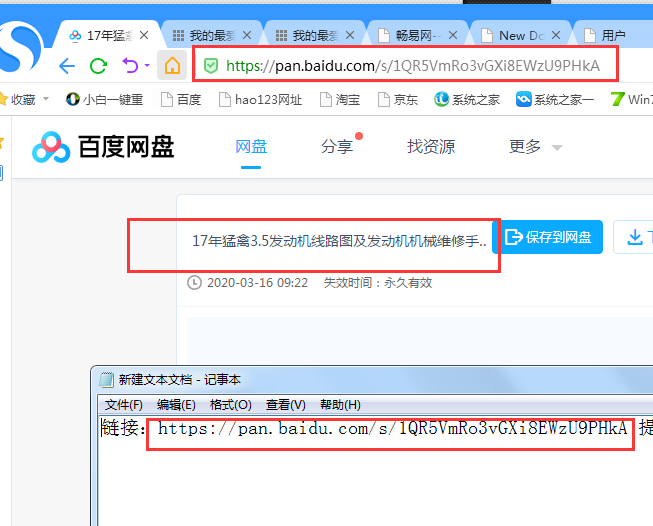Click the purple undo-close-tab icon
653x526 pixels.
pos(130,66)
